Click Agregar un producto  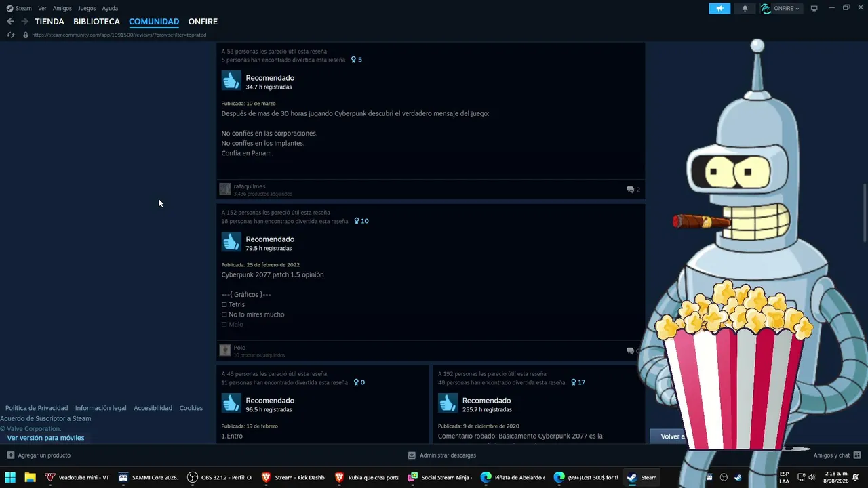[44, 455]
